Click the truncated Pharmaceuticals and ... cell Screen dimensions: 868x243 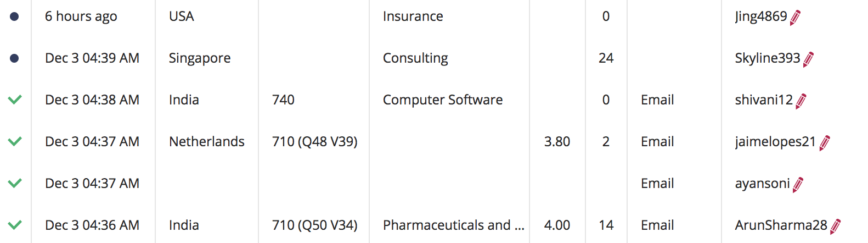453,225
